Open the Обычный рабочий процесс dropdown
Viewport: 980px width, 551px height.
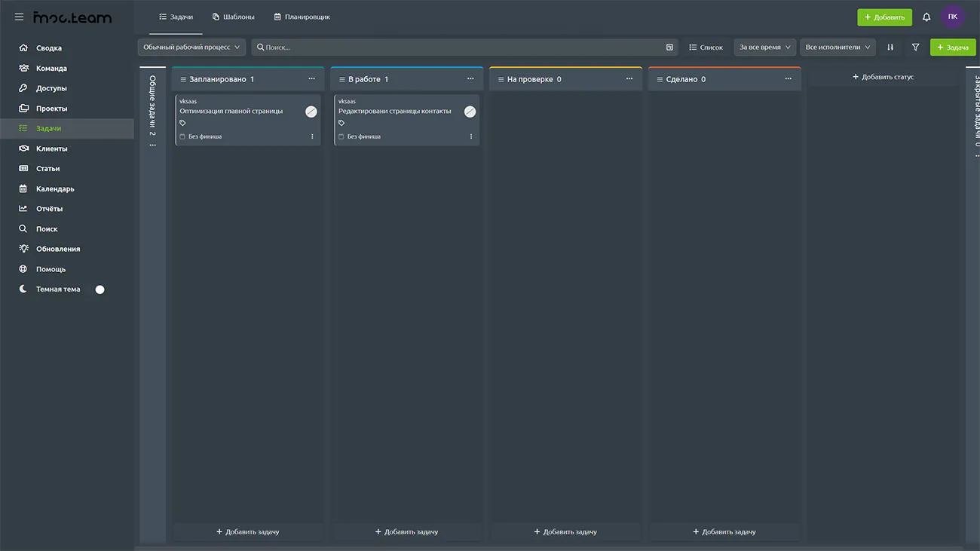(x=191, y=47)
